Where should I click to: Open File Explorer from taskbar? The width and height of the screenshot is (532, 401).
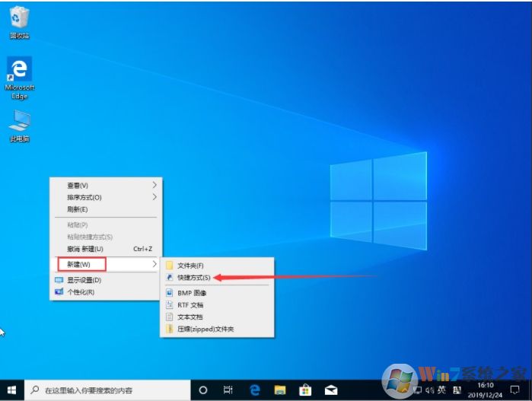[x=280, y=390]
